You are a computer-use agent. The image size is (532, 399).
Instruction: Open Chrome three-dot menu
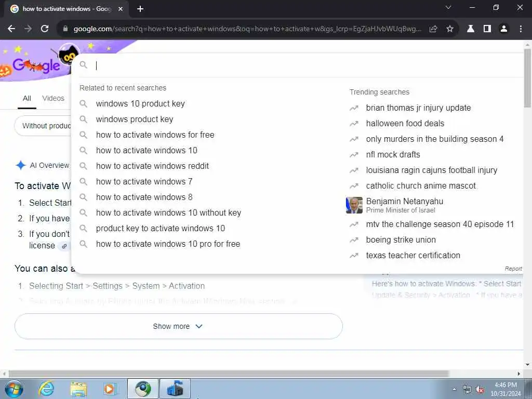(x=521, y=29)
